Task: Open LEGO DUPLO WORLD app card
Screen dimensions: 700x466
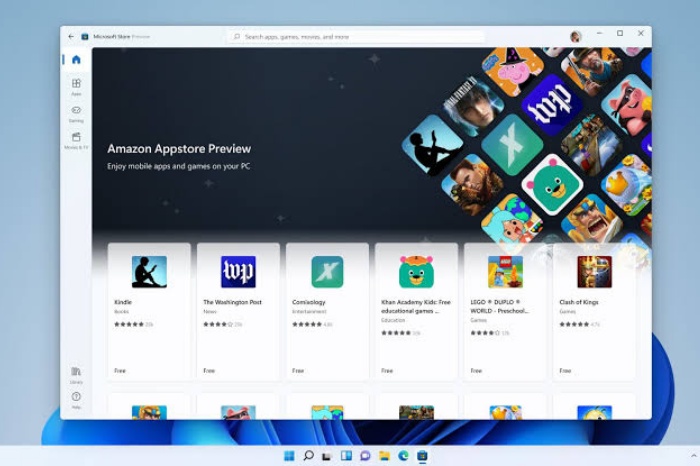Action: 505,271
